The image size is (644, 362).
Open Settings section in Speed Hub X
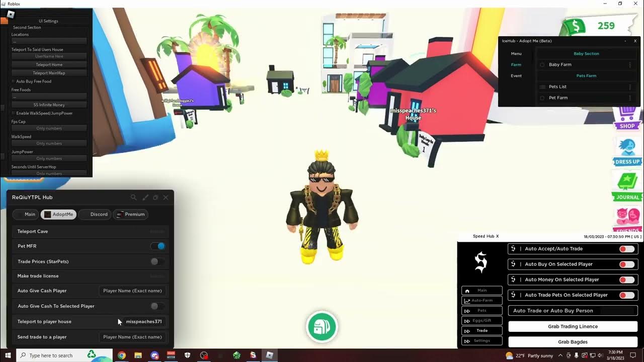482,341
